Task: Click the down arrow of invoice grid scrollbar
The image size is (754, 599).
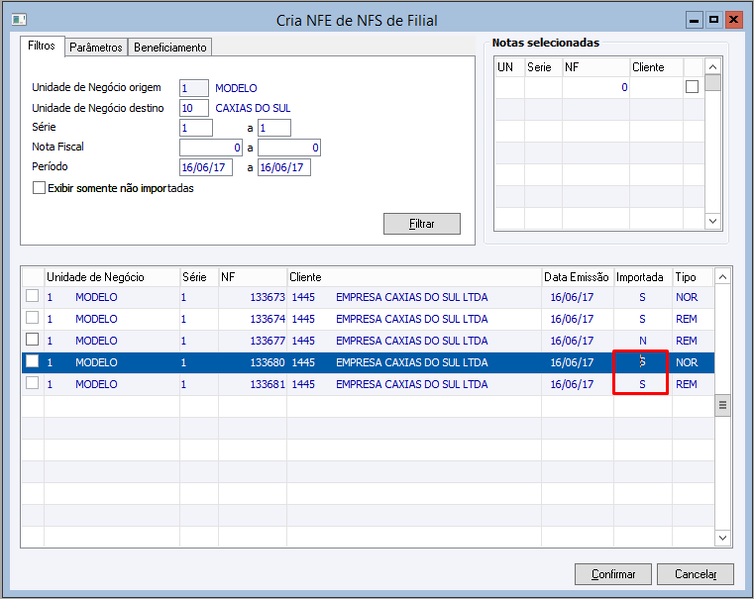Action: click(x=722, y=537)
